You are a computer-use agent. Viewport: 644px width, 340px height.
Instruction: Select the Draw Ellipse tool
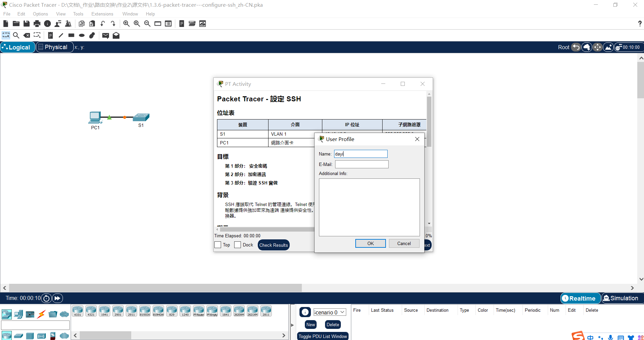(x=82, y=35)
